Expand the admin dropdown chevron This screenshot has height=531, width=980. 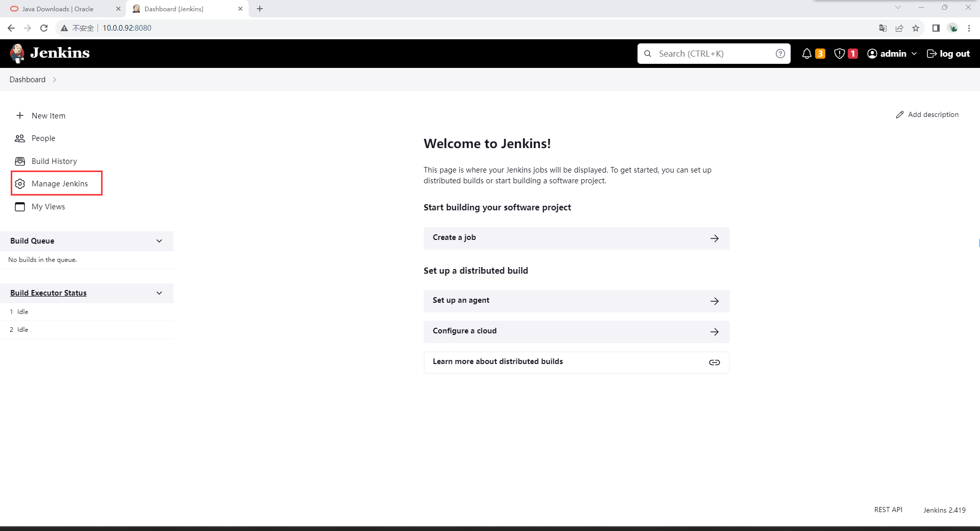[x=914, y=54]
